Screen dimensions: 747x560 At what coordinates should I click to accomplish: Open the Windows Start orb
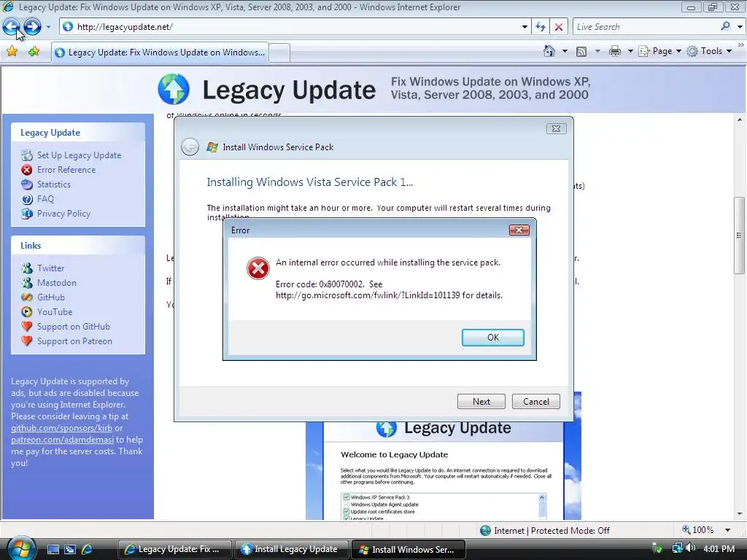pyautogui.click(x=21, y=548)
